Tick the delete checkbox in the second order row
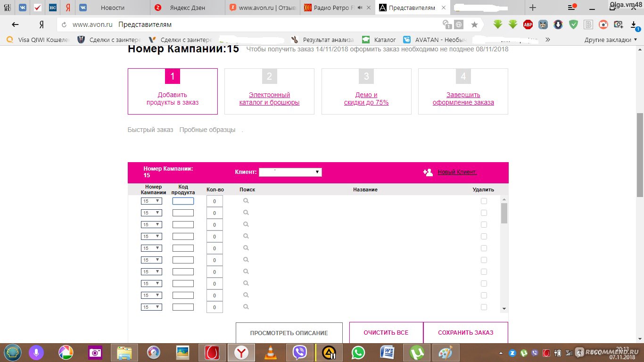The width and height of the screenshot is (644, 362). 484,213
